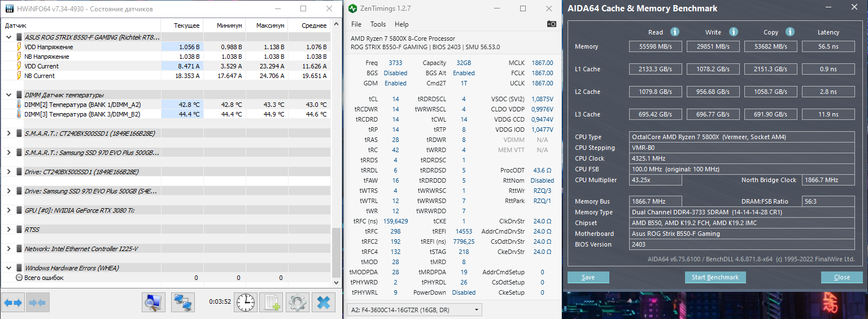Click HWiNFO monitor with magnifier icon
Screen dimensions: 868x319
coord(153,303)
